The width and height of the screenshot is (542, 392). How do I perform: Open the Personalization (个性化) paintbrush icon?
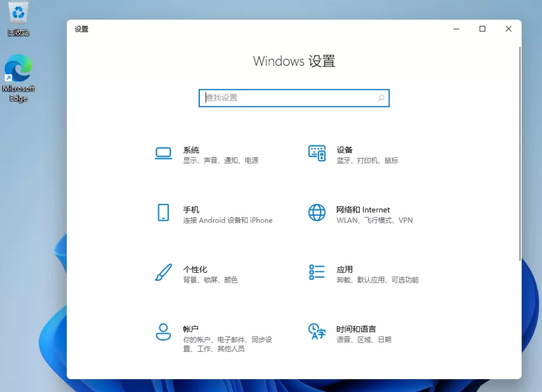[x=163, y=273]
